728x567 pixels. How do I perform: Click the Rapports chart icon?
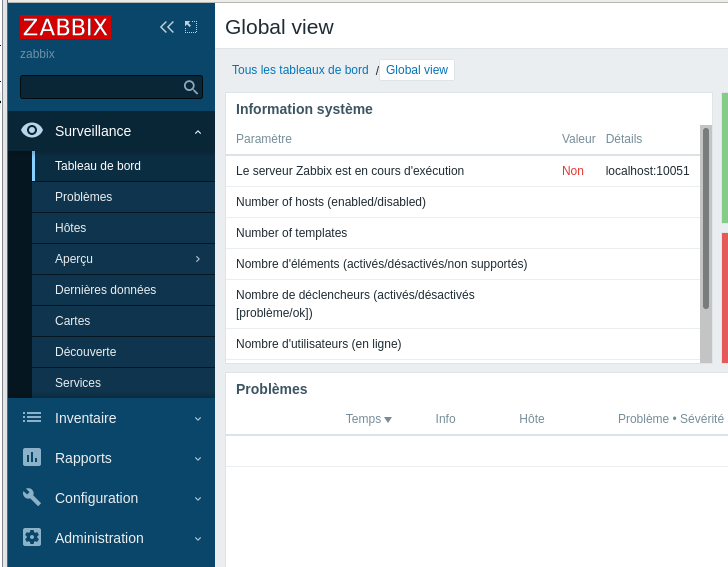(32, 457)
